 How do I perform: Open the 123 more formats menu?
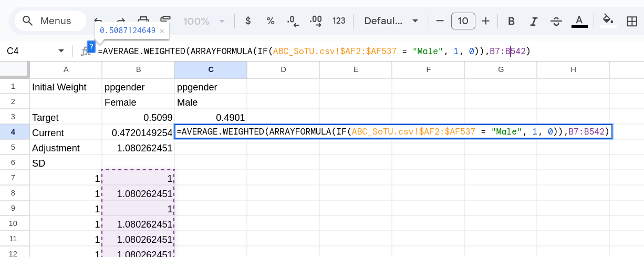pos(339,21)
